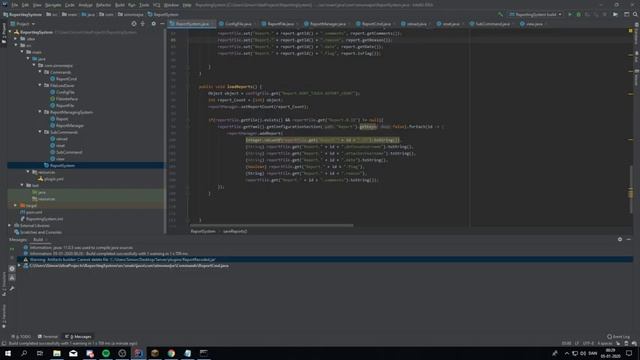The image size is (640, 360).
Task: Collapse the src folder in project tree
Action: [16, 45]
